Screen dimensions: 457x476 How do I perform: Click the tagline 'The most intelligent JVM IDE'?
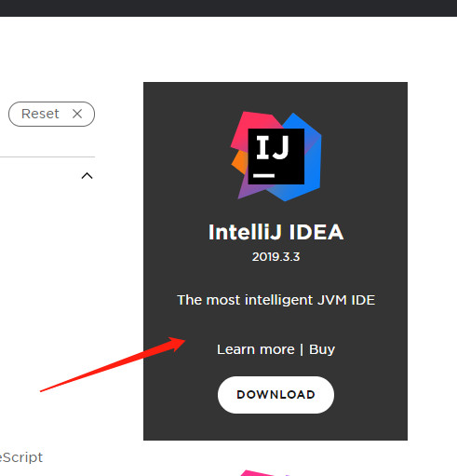tap(276, 300)
